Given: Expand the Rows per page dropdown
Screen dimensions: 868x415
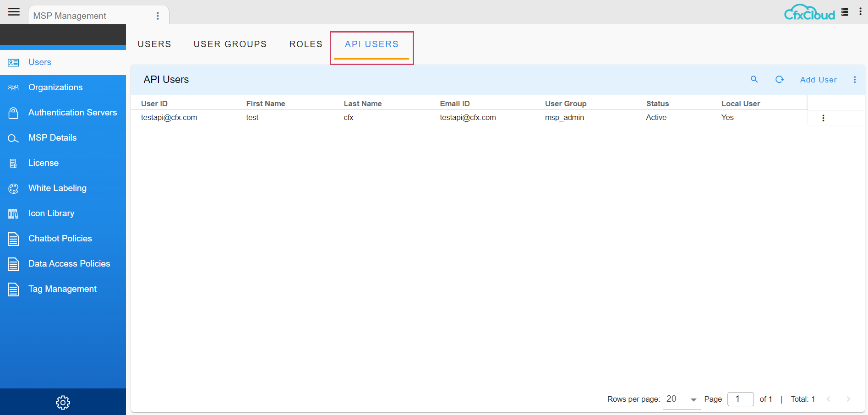Looking at the screenshot, I should (x=682, y=399).
